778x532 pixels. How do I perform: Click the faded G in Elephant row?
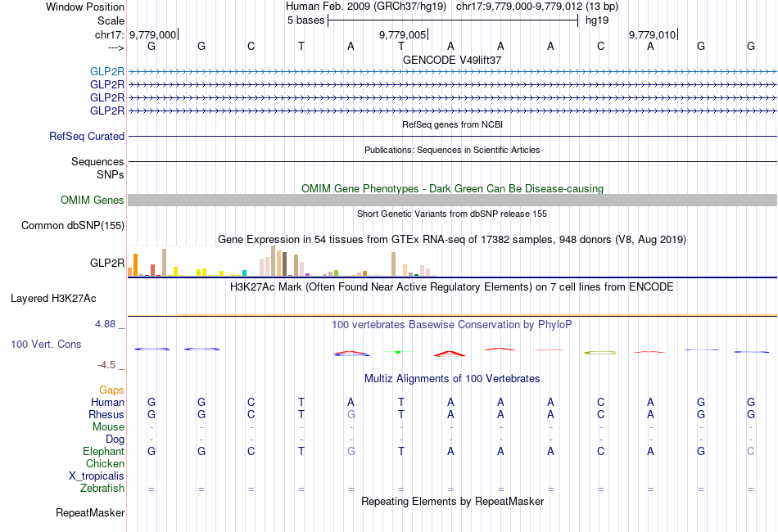point(351,451)
